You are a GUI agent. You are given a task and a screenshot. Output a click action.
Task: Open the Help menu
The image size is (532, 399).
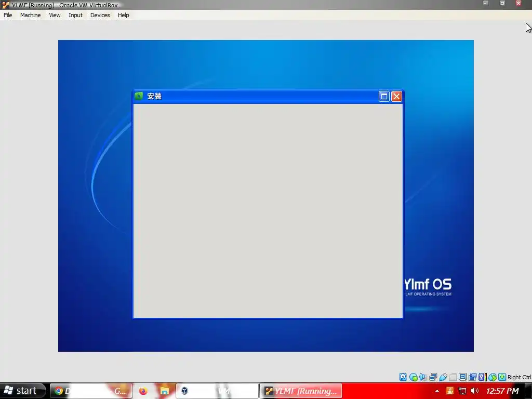click(123, 15)
